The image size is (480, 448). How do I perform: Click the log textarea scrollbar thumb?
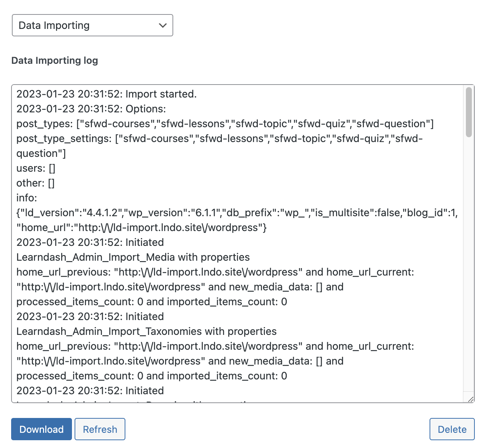click(469, 112)
